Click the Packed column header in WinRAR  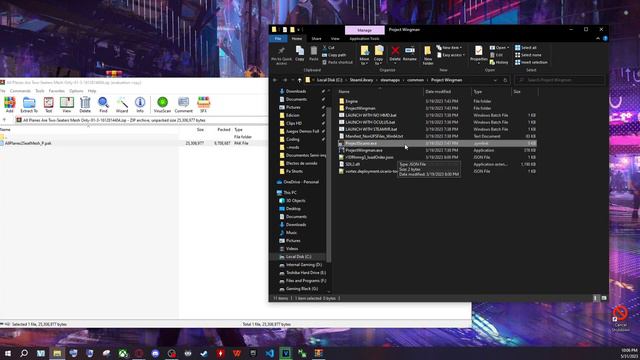[x=224, y=129]
